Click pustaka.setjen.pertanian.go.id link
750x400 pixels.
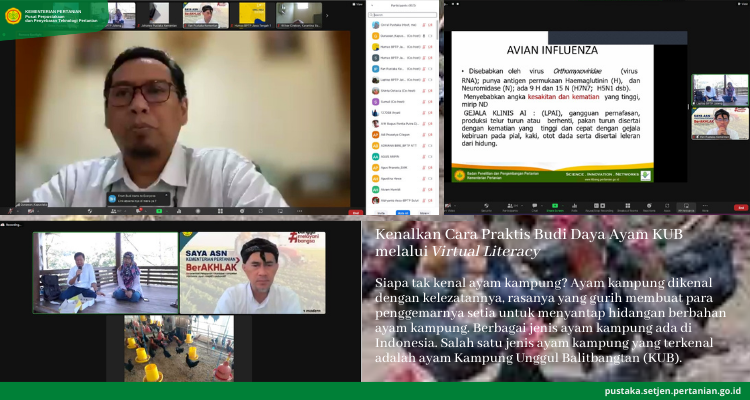pyautogui.click(x=673, y=391)
